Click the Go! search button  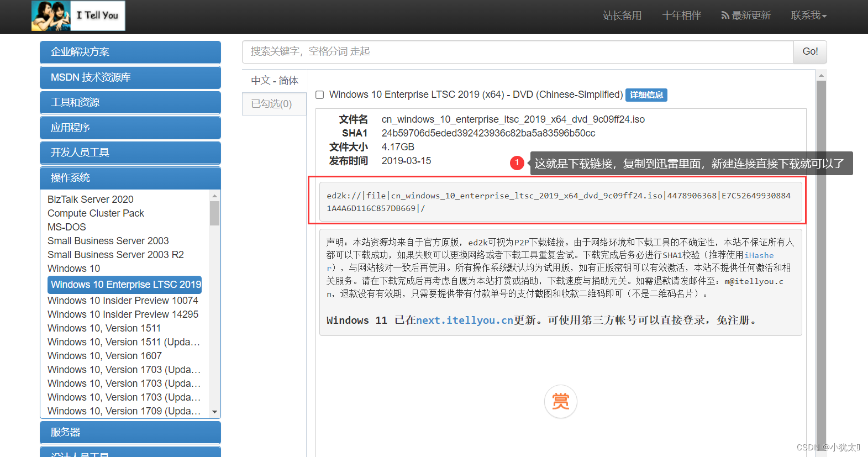[810, 51]
